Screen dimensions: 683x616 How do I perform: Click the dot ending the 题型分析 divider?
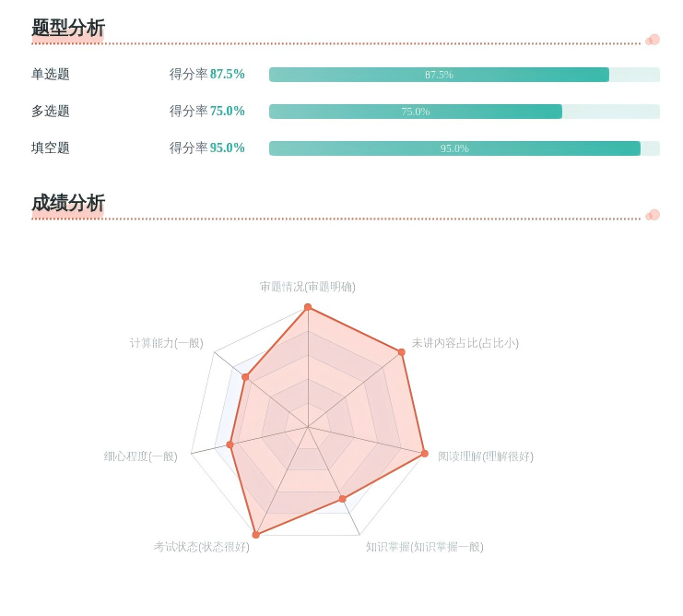[654, 40]
